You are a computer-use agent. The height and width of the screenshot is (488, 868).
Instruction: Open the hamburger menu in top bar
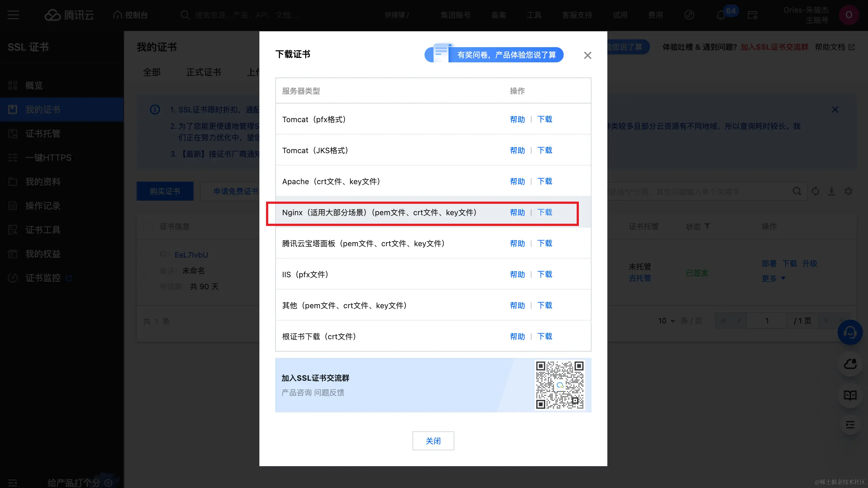click(13, 15)
